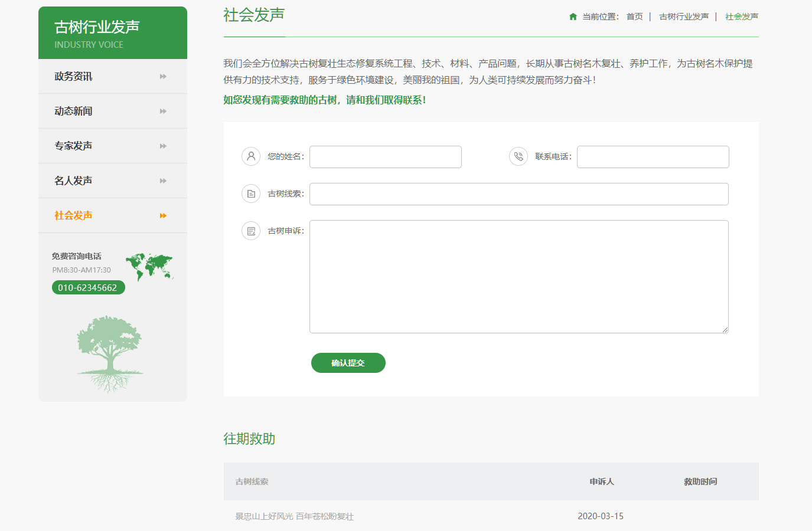Viewport: 812px width, 531px height.
Task: Call the hotline button 010-62345662
Action: pyautogui.click(x=88, y=287)
